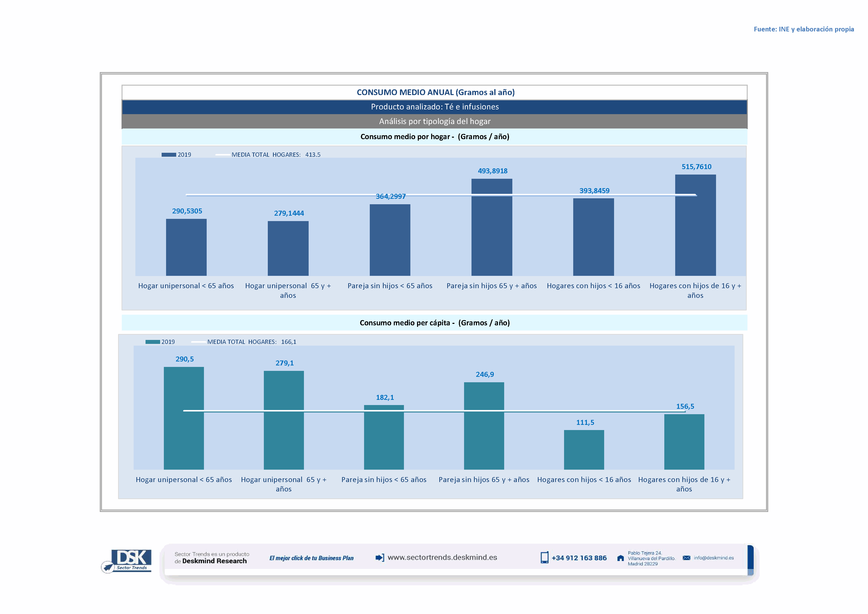Click the 'Consumo medio por hogar' section header
This screenshot has width=868, height=614.
pos(434,136)
